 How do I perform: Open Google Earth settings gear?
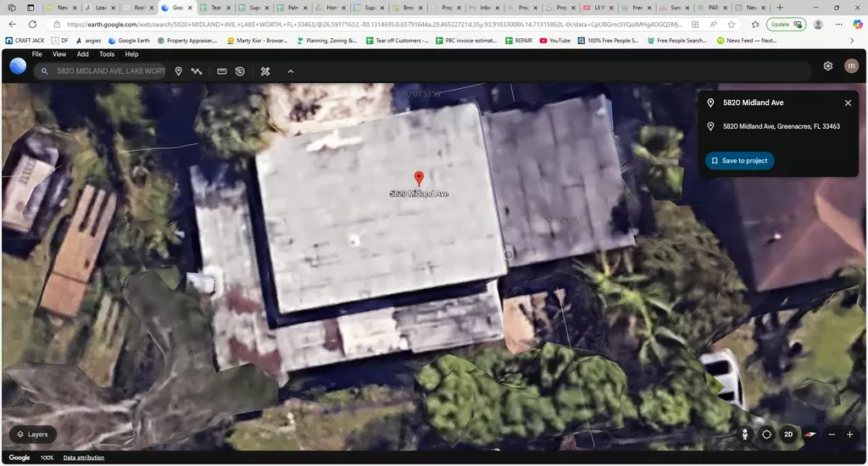[x=827, y=66]
